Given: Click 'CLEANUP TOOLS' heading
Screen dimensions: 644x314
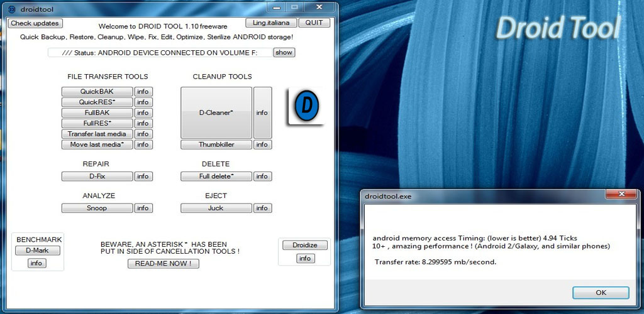Looking at the screenshot, I should (222, 77).
